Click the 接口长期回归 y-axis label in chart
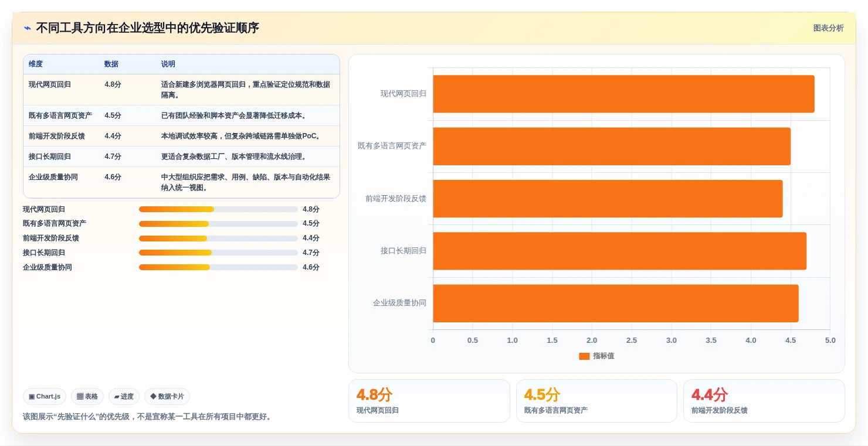This screenshot has width=868, height=446. coord(404,251)
